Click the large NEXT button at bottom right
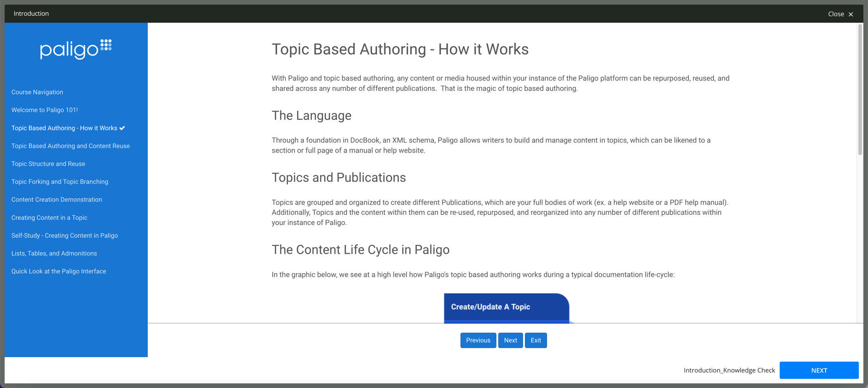Image resolution: width=868 pixels, height=388 pixels. coord(819,370)
